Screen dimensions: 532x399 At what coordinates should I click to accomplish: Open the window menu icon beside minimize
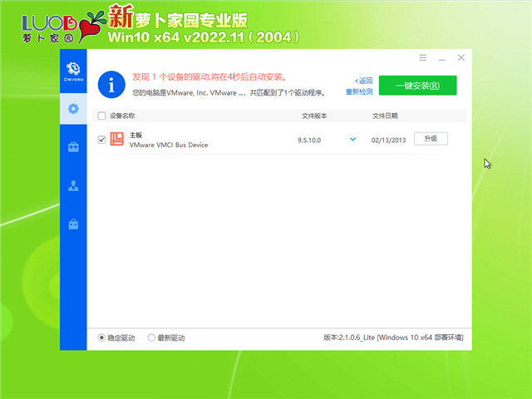423,58
